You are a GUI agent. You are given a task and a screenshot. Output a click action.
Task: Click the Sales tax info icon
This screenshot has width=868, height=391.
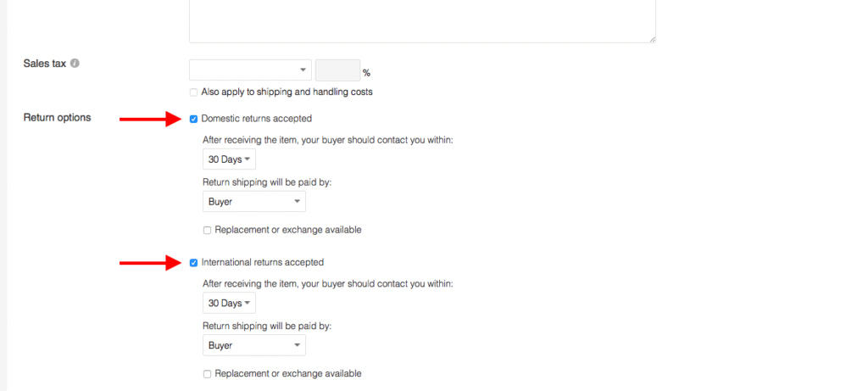point(75,64)
